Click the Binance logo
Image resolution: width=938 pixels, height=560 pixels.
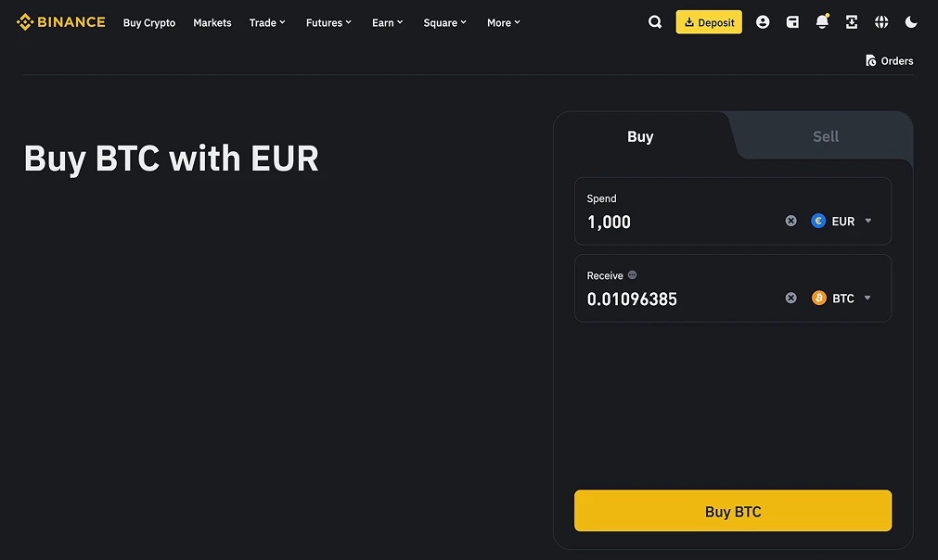click(x=61, y=22)
